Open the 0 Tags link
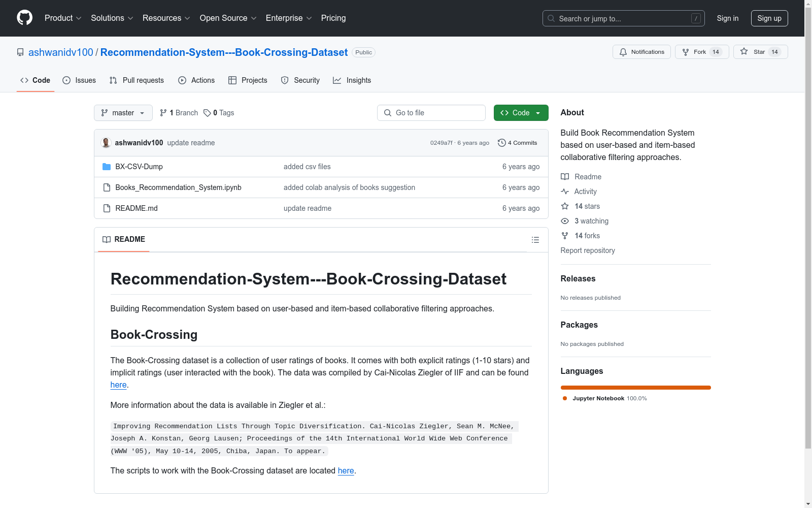Viewport: 812px width, 508px height. (219, 113)
